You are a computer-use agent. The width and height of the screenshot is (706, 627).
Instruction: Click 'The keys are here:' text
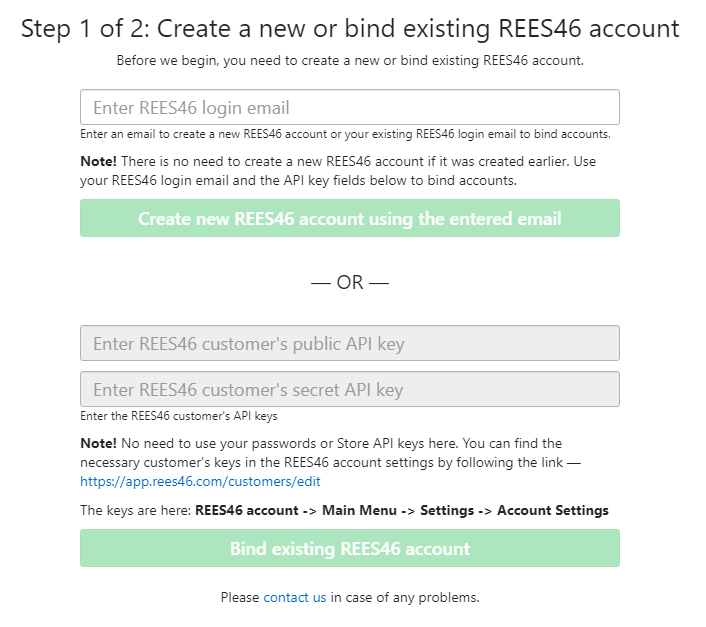pos(136,510)
